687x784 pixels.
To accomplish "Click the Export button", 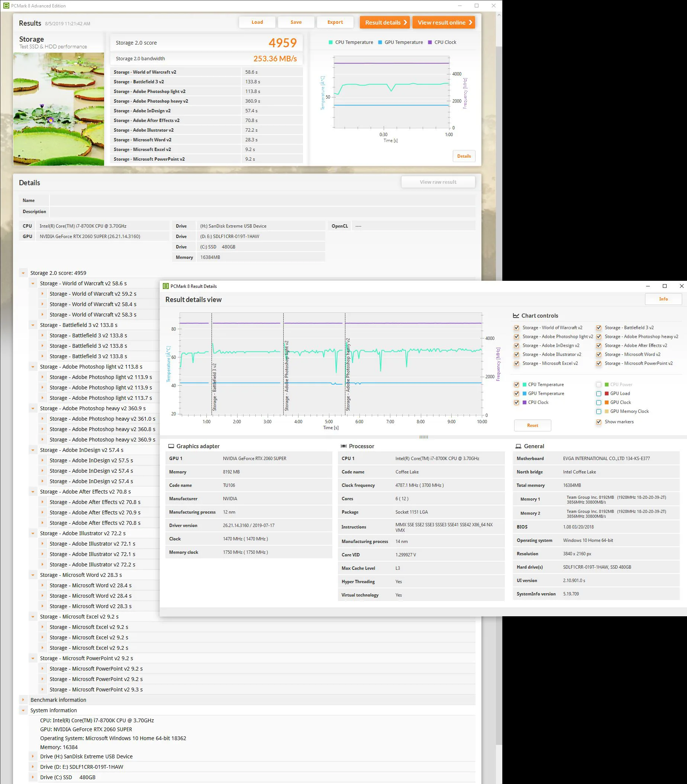I will pyautogui.click(x=335, y=22).
